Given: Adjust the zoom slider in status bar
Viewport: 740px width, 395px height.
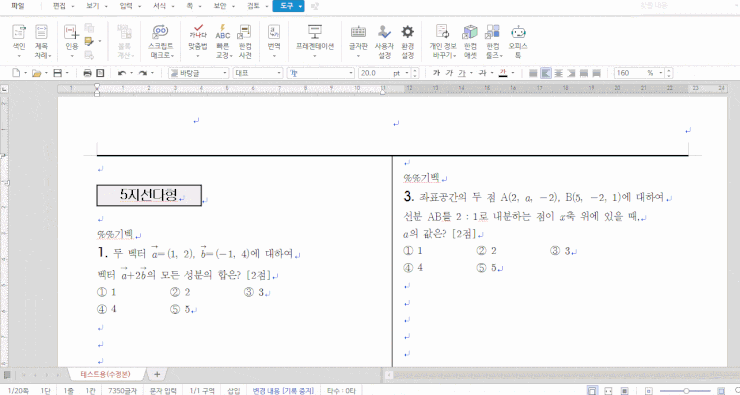Looking at the screenshot, I should (x=686, y=391).
